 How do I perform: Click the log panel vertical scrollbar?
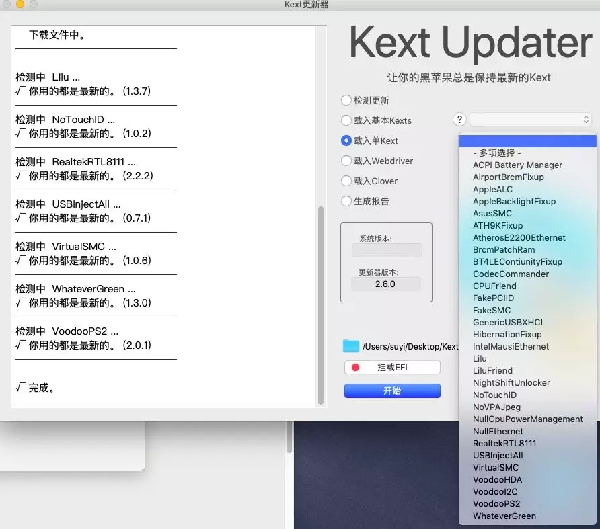pos(321,300)
